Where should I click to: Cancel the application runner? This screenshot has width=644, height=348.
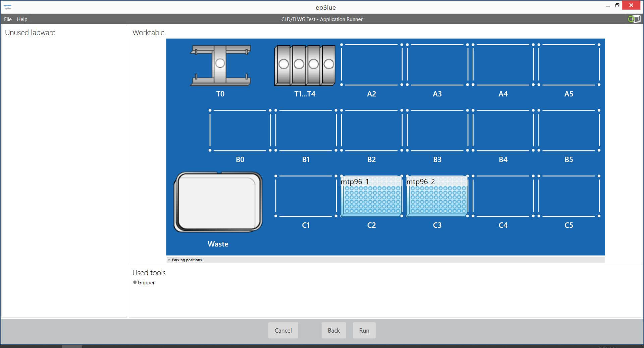point(283,330)
